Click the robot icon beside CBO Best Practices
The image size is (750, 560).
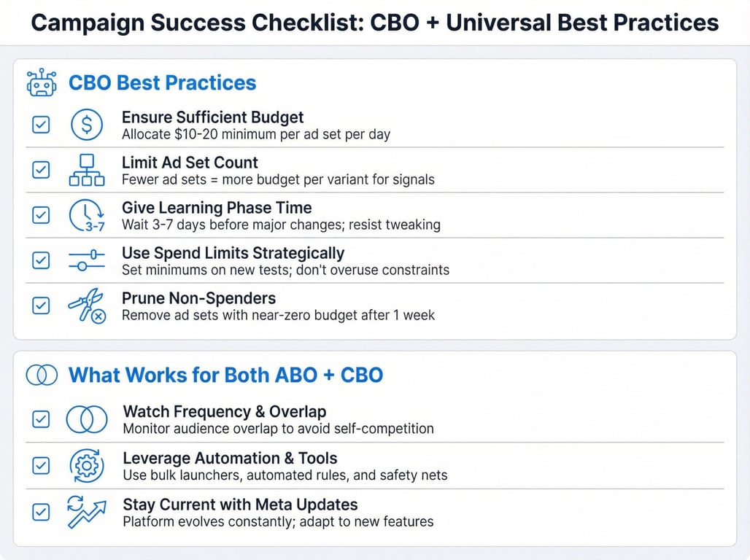[41, 83]
